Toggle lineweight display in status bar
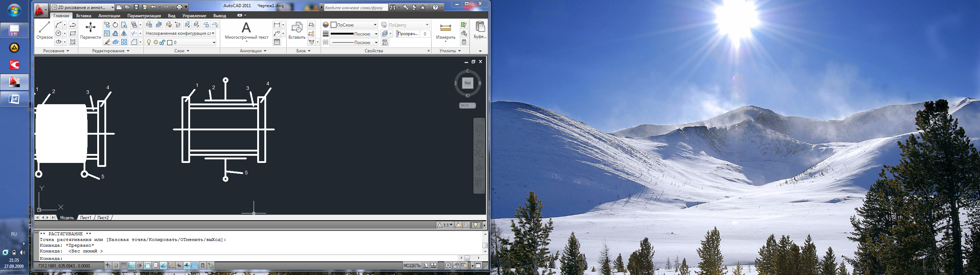Viewport: 980px width, 275px height. point(187,265)
